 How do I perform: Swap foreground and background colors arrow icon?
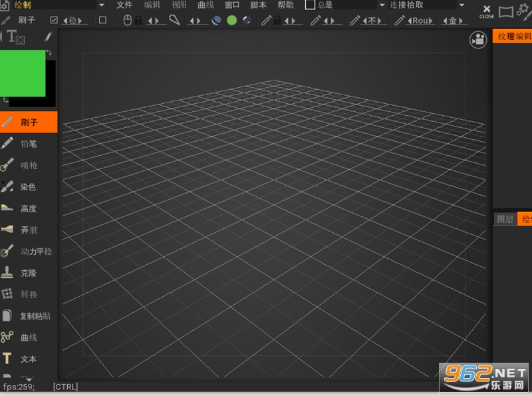pos(49,53)
